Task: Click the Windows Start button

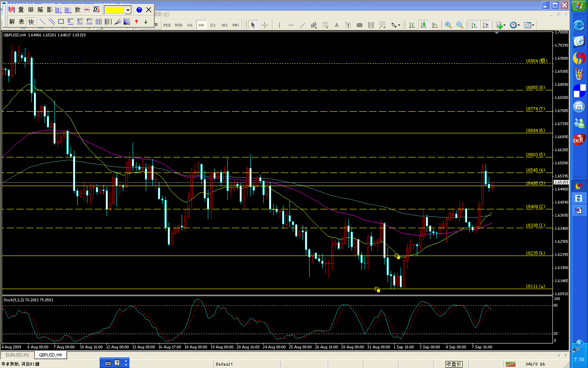Action: pyautogui.click(x=579, y=6)
